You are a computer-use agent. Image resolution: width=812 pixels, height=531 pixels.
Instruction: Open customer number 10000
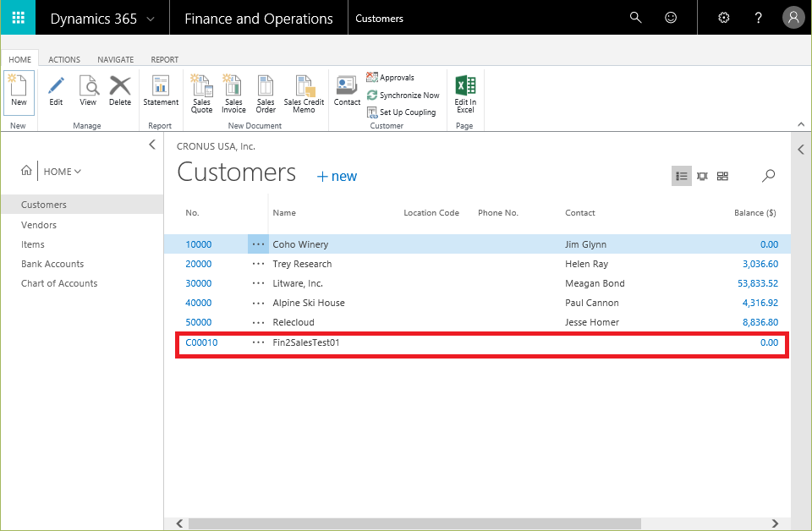click(x=198, y=244)
